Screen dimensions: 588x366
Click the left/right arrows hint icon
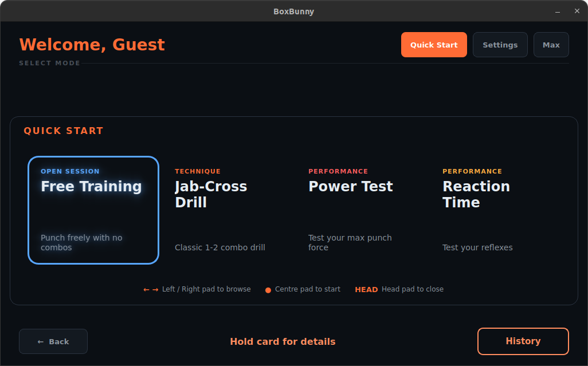click(151, 290)
